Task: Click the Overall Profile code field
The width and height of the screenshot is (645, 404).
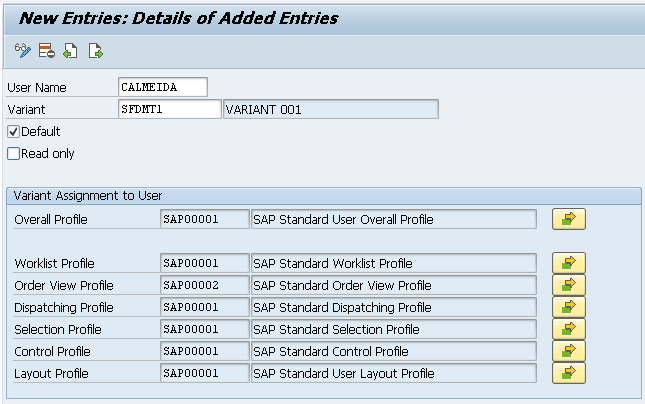Action: click(204, 219)
